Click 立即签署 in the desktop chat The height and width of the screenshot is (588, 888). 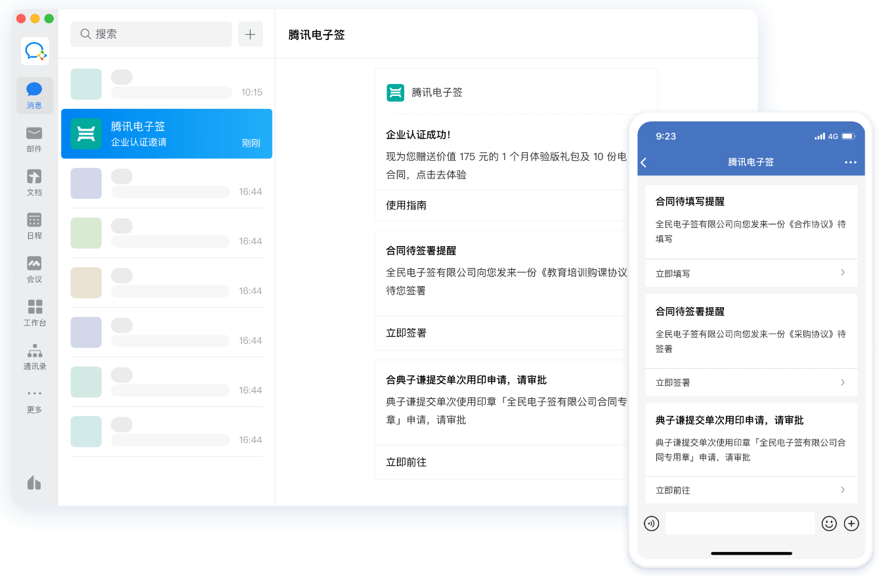click(406, 333)
